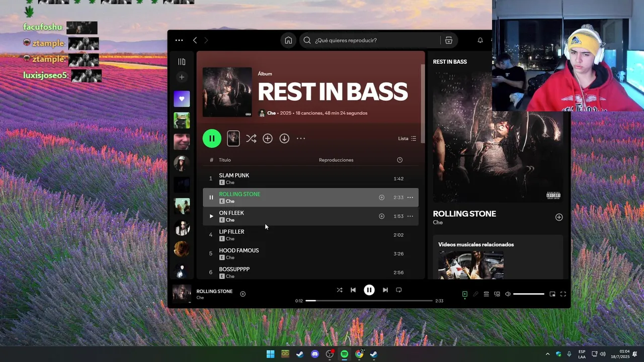Pause album with large green button

coord(212,138)
